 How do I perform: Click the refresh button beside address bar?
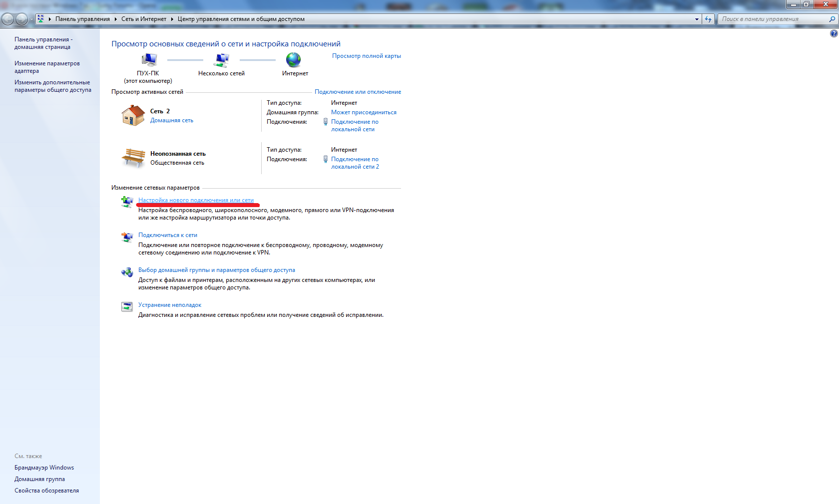pos(708,19)
